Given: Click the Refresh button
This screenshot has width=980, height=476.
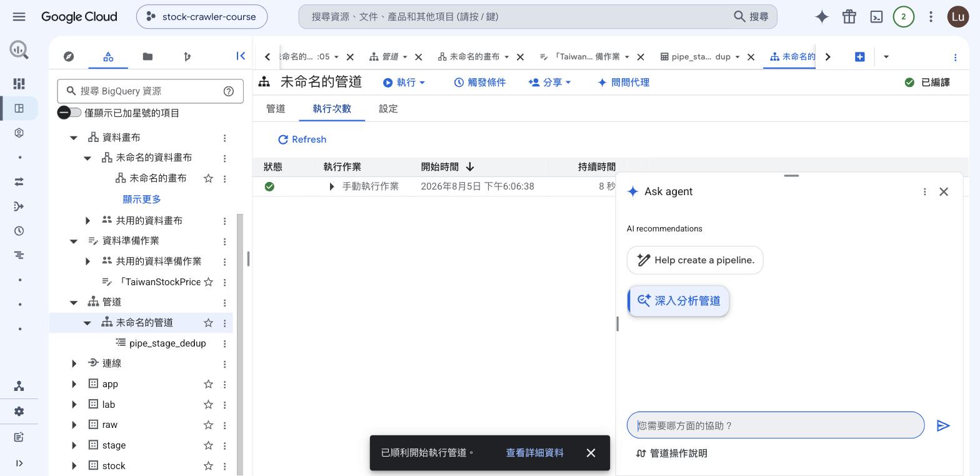Looking at the screenshot, I should pos(302,139).
